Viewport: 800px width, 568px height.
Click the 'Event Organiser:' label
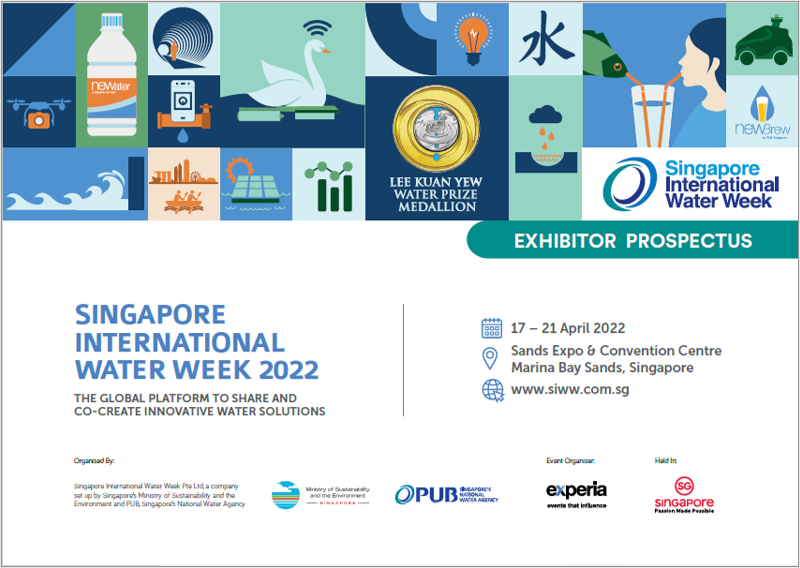(x=570, y=461)
